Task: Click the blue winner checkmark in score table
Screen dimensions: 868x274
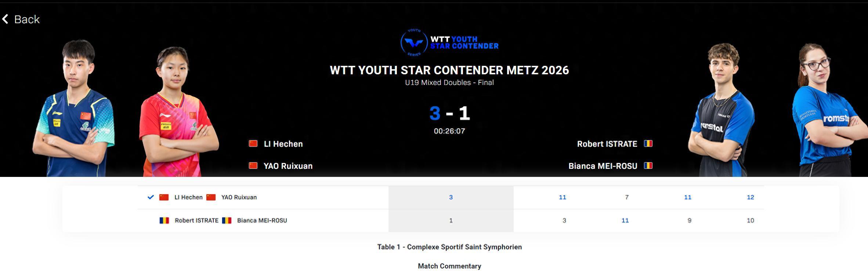Action: pos(151,197)
